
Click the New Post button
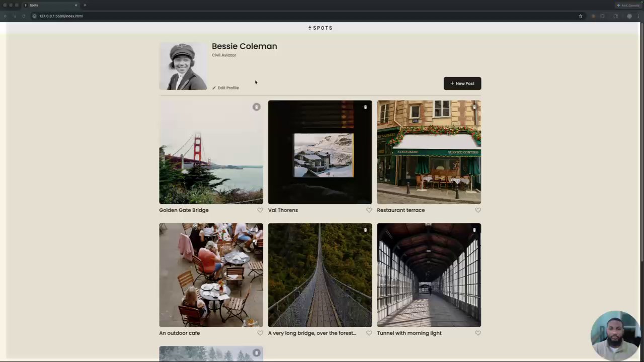pyautogui.click(x=462, y=83)
